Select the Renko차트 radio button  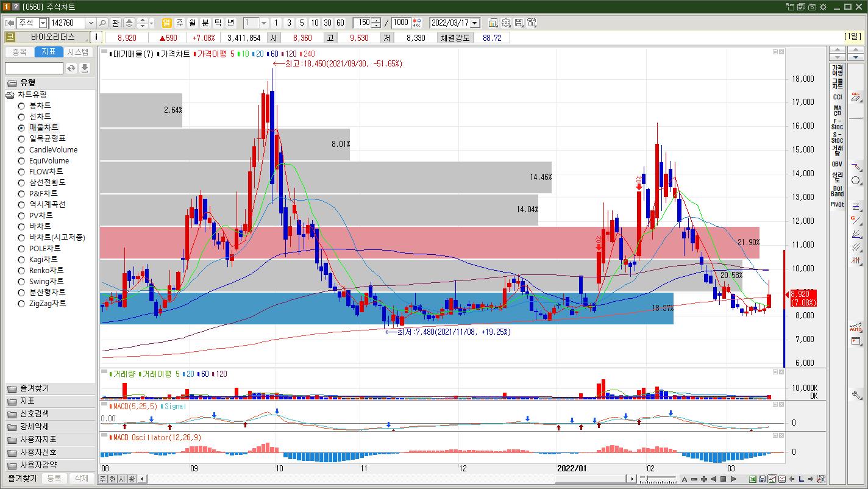point(22,271)
